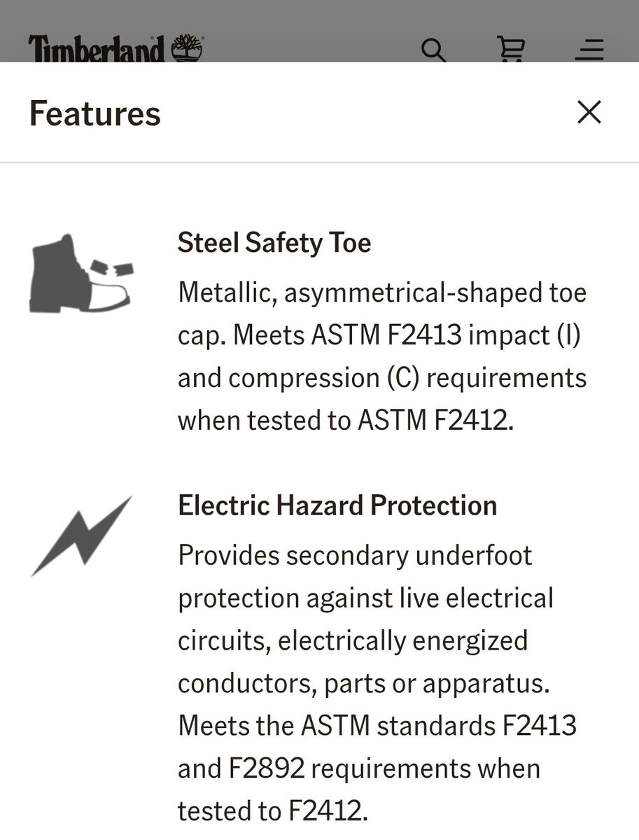Click "Provides secondary underfoot" text line

coord(355,555)
